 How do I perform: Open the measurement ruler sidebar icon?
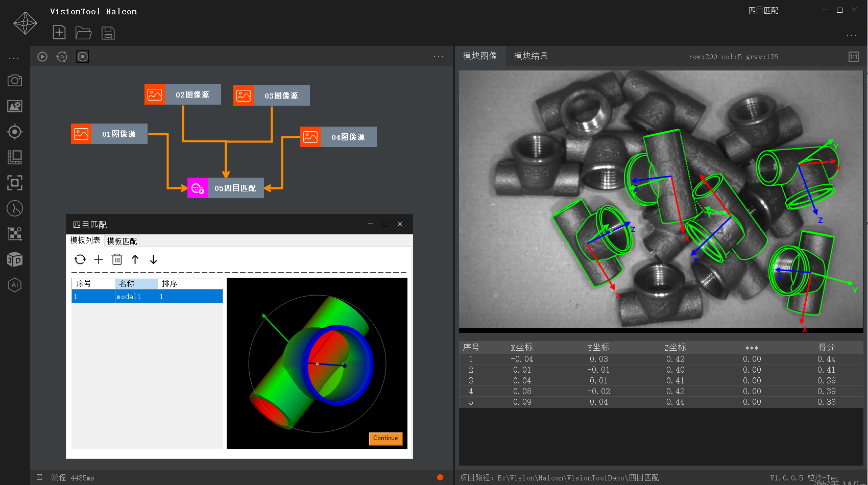tap(15, 157)
